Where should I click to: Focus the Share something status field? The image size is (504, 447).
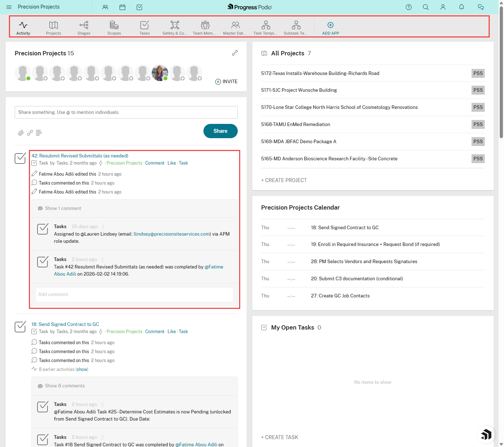tap(126, 112)
